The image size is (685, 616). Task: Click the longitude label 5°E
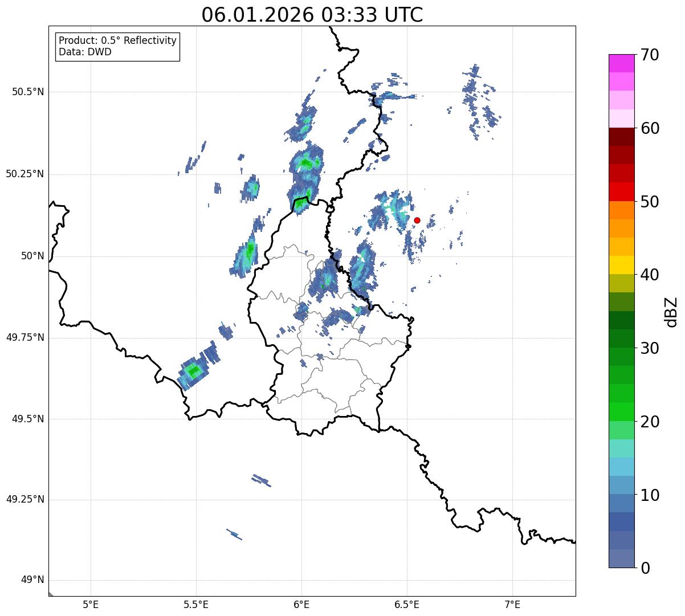(x=91, y=604)
